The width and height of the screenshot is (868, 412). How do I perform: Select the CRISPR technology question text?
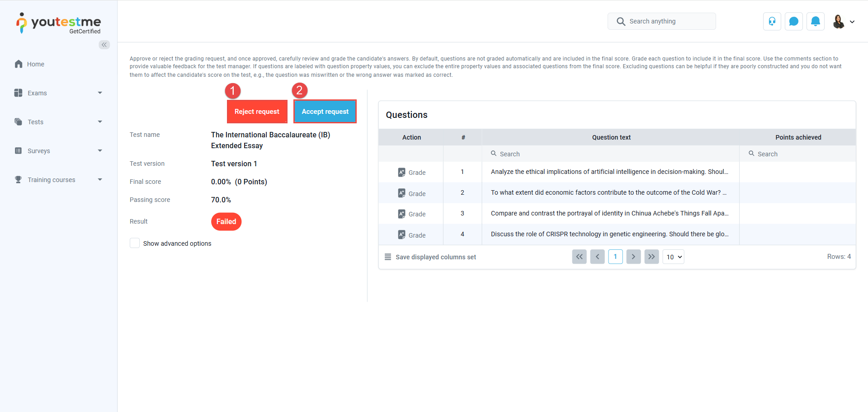click(x=609, y=234)
